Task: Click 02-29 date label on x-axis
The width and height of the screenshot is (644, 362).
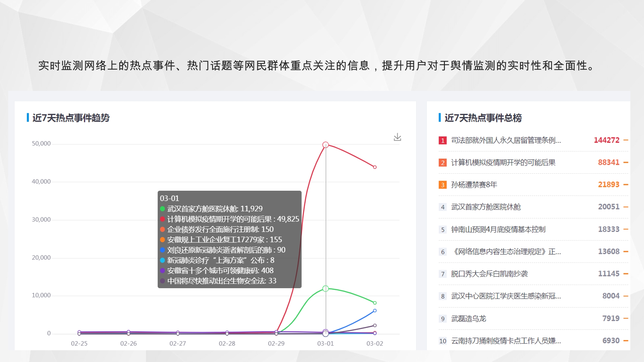Action: point(276,344)
